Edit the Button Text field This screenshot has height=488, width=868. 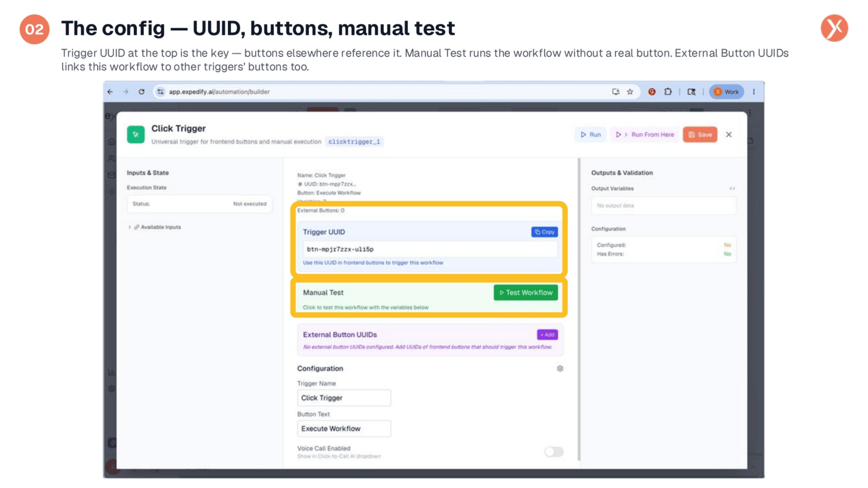pyautogui.click(x=344, y=429)
